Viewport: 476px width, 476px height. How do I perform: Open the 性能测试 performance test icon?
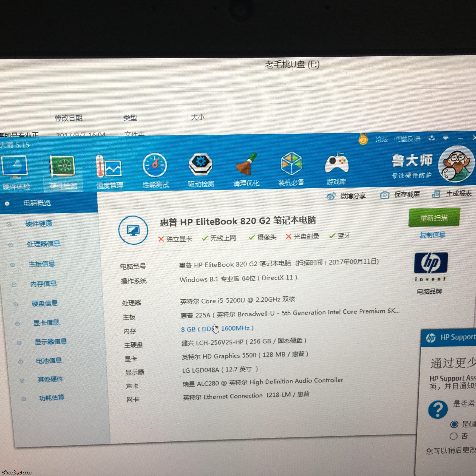pyautogui.click(x=155, y=165)
